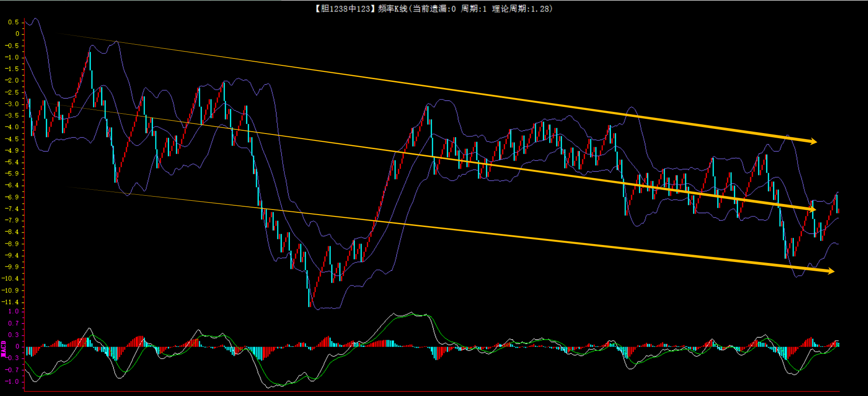
Task: Click the -3.0 label on price axis
Action: pos(12,104)
